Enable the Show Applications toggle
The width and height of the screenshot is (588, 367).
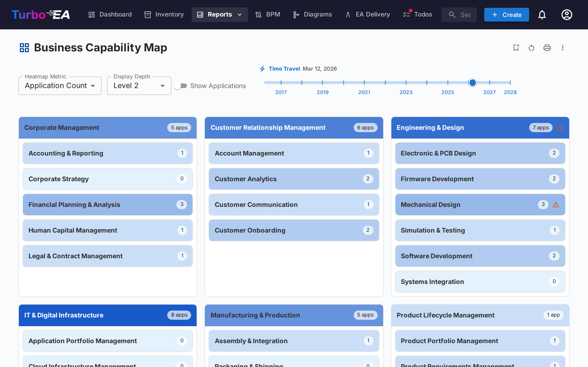tap(180, 86)
